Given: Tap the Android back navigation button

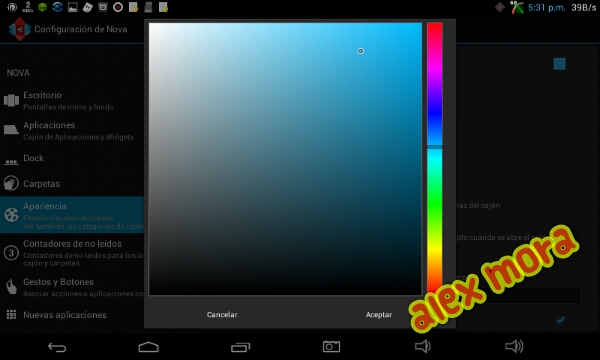Looking at the screenshot, I should tap(57, 347).
